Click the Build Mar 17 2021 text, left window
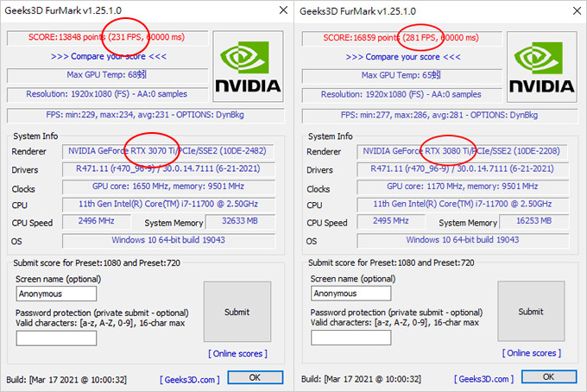This screenshot has height=392, width=587. click(x=66, y=380)
